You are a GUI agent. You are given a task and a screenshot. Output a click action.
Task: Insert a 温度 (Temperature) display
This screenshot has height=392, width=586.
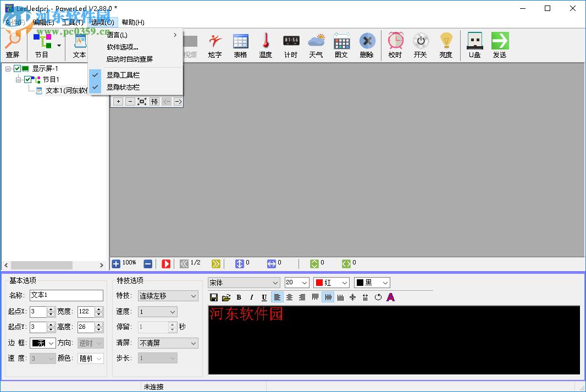266,44
